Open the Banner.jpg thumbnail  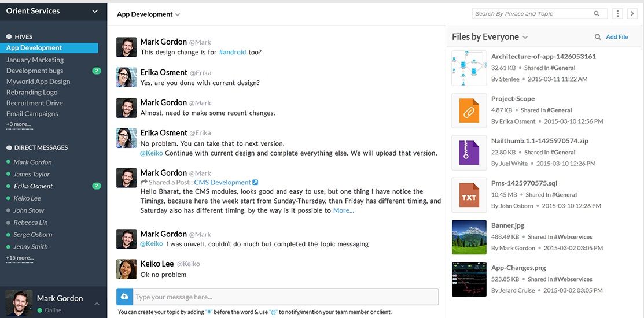coord(469,236)
